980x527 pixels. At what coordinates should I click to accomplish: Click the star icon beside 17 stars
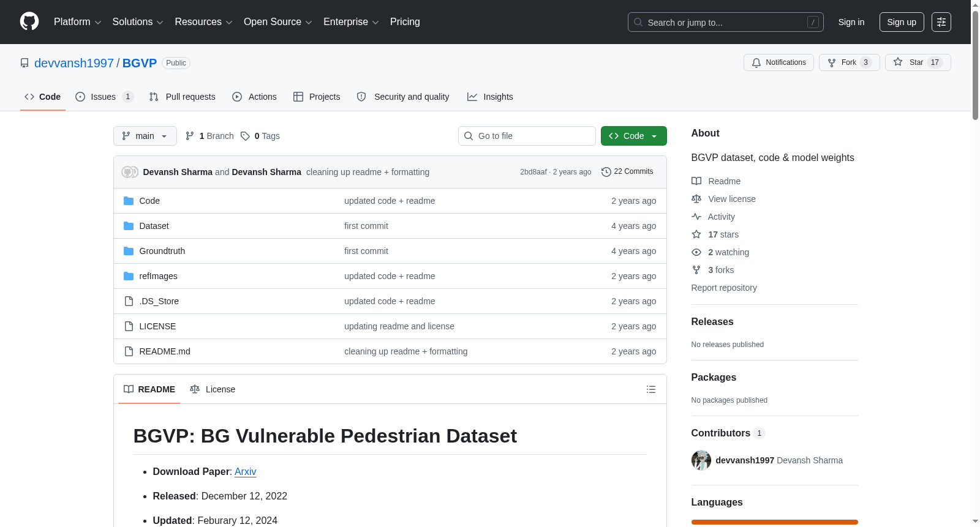point(696,234)
